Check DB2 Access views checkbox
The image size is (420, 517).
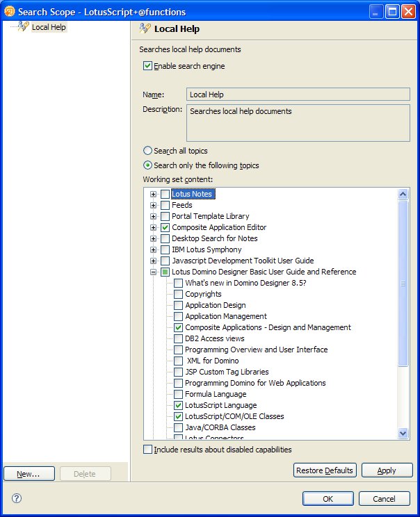coord(178,338)
